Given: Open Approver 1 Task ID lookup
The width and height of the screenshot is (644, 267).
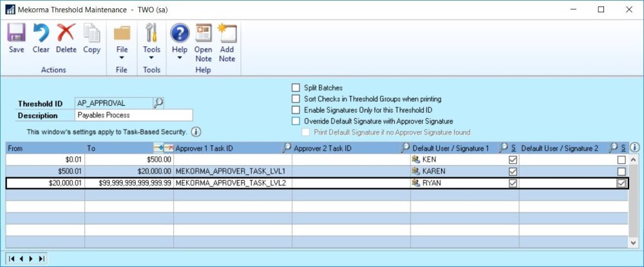Looking at the screenshot, I should tap(287, 148).
